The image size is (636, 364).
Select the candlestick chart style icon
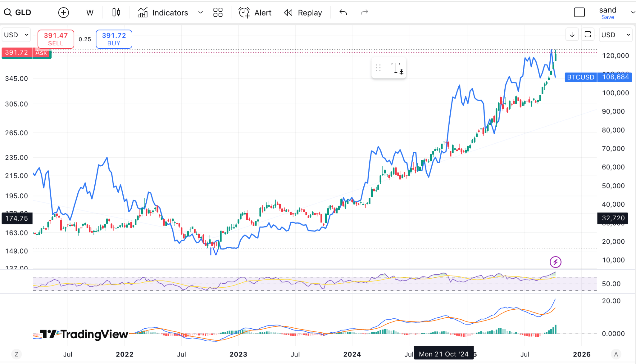115,12
